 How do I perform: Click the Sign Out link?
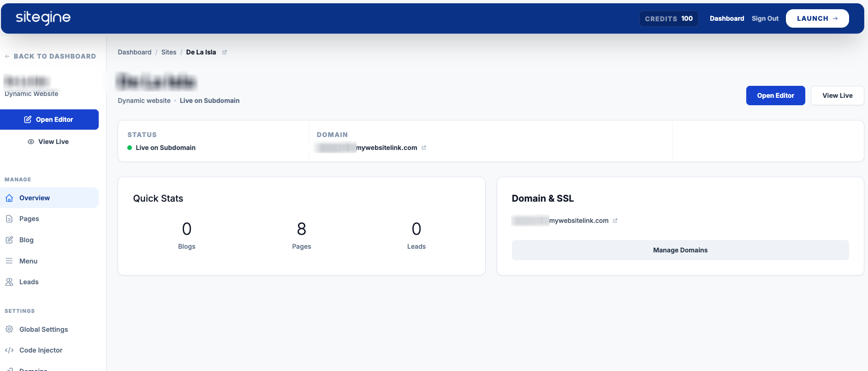point(765,18)
